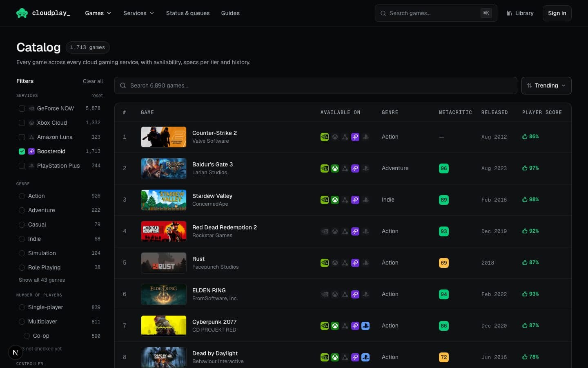Open Baldur's Gate 3 game title
Viewport: 588px width, 368px height.
pyautogui.click(x=212, y=164)
